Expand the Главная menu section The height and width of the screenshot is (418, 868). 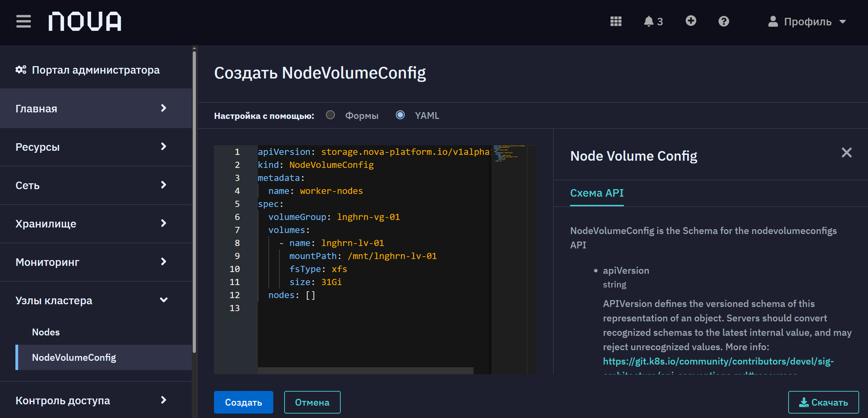96,108
